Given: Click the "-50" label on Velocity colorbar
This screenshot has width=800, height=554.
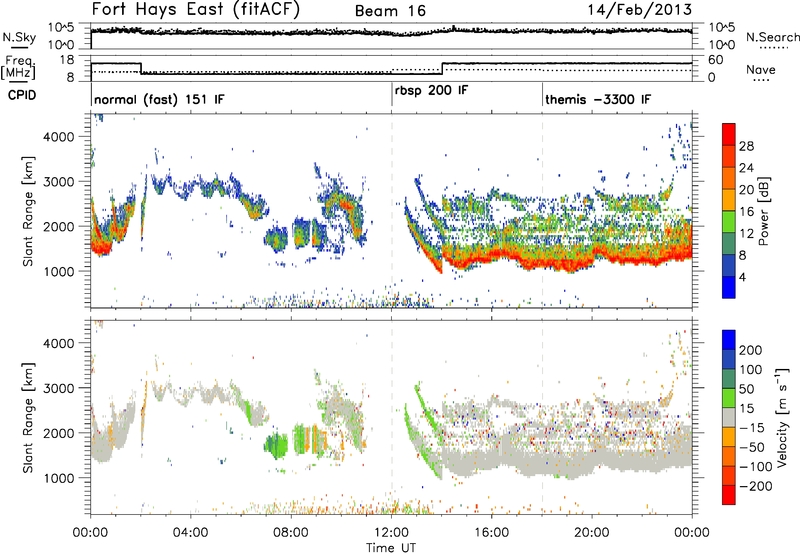Looking at the screenshot, I should [x=752, y=447].
